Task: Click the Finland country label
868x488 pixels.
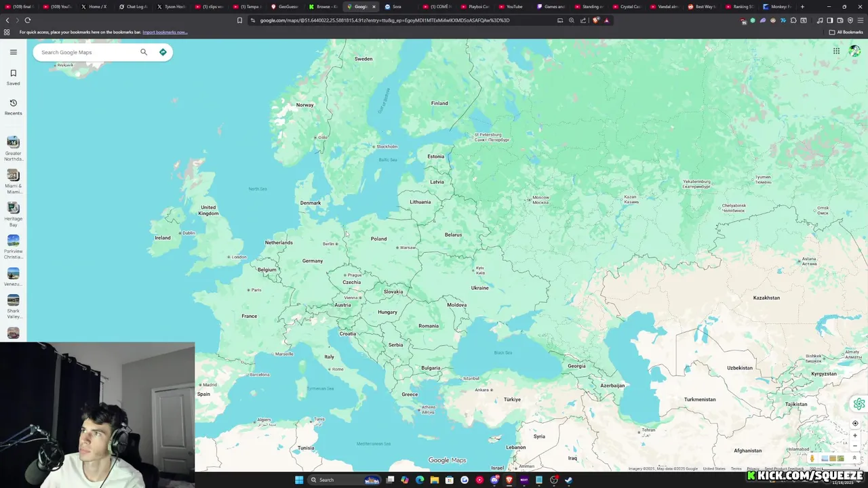Action: point(439,103)
